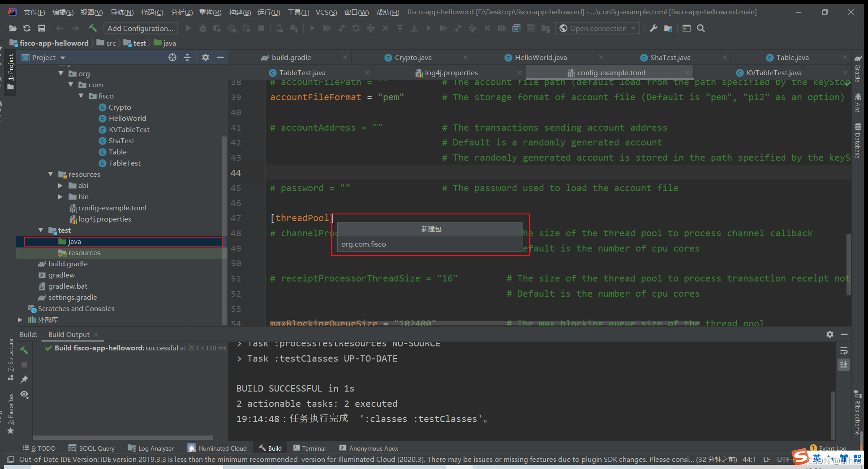
Task: Toggle soft-wrap in build output
Action: tap(844, 350)
